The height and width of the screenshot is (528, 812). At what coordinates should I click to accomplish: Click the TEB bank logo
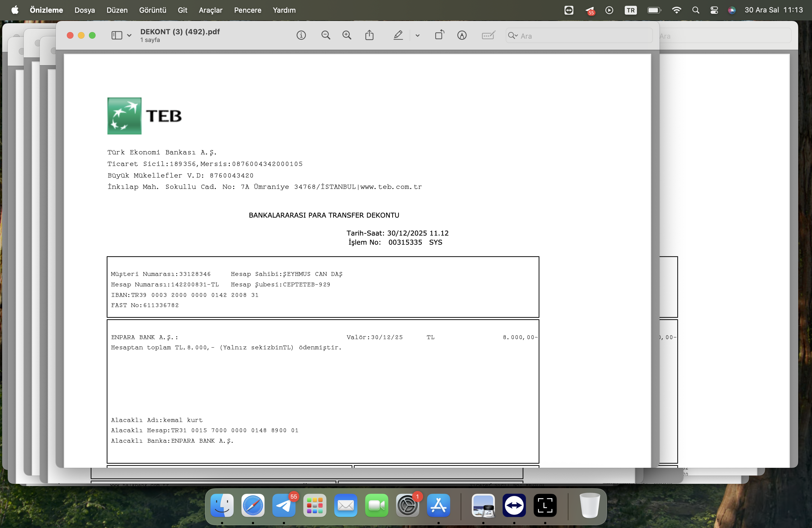tap(145, 116)
